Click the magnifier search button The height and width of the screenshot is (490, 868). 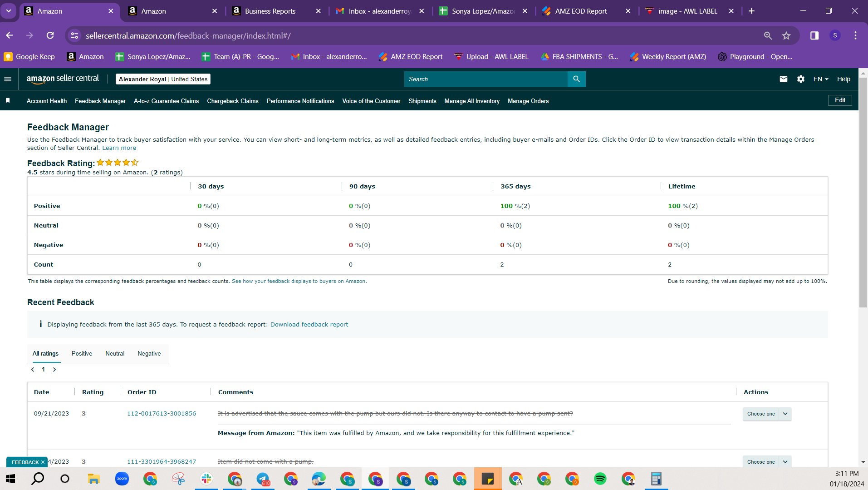(576, 79)
